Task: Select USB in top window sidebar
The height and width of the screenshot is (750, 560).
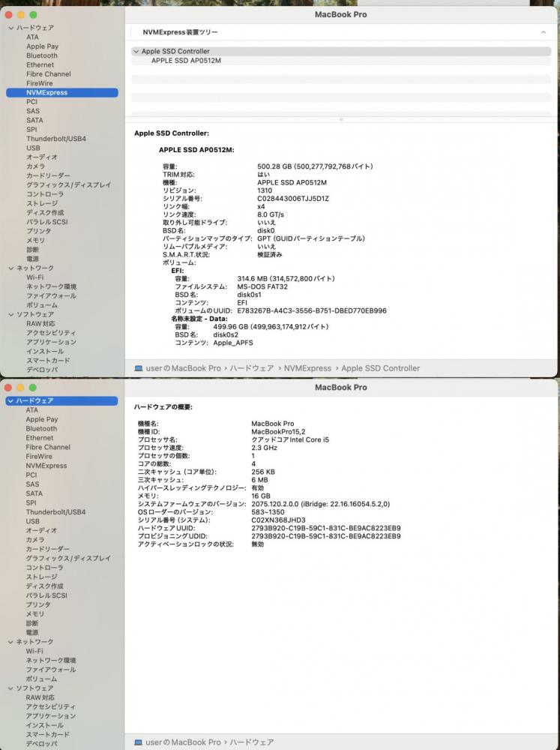Action: (33, 148)
